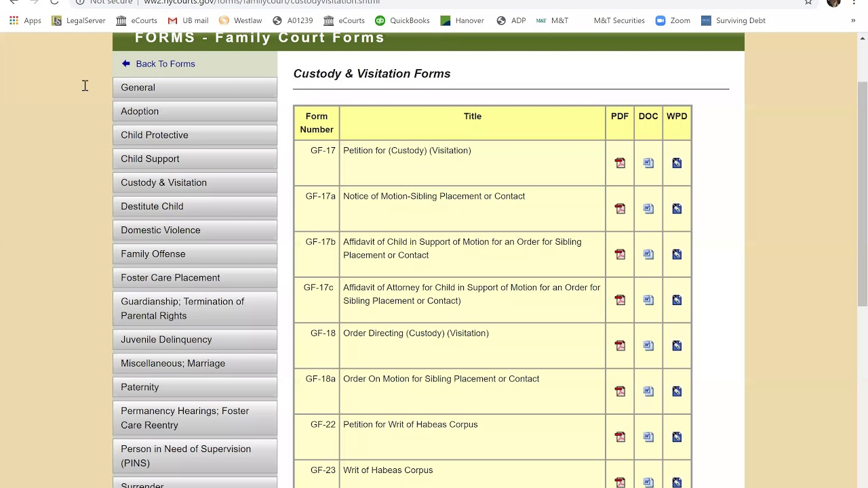This screenshot has width=868, height=488.
Task: Download the GF-17 Petition PDF icon
Action: (620, 163)
